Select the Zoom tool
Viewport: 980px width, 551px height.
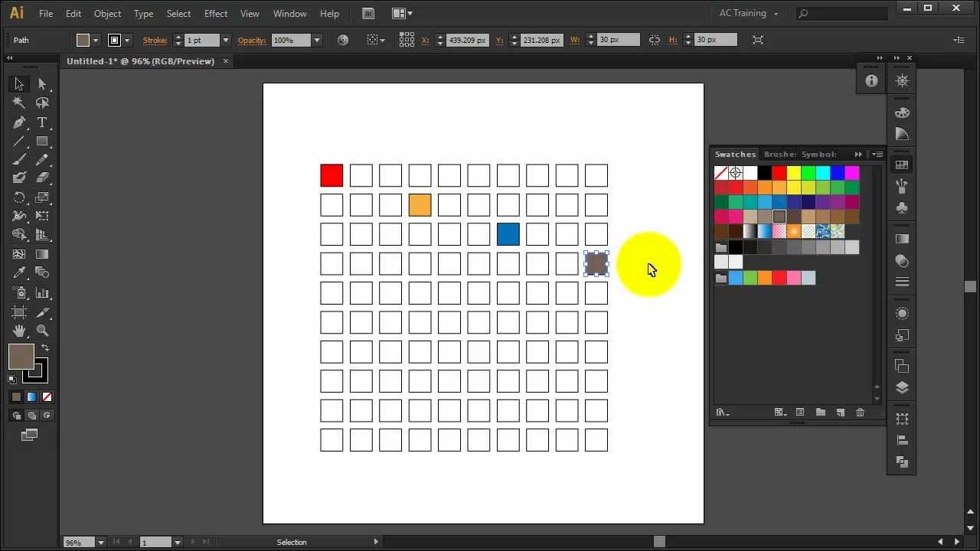pyautogui.click(x=42, y=331)
